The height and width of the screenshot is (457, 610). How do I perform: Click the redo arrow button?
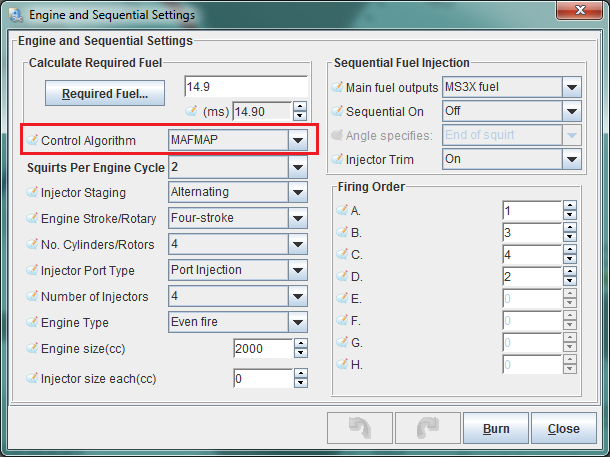tap(428, 429)
